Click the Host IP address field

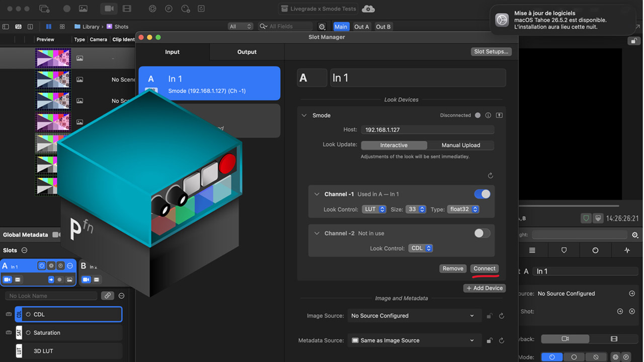coord(427,130)
